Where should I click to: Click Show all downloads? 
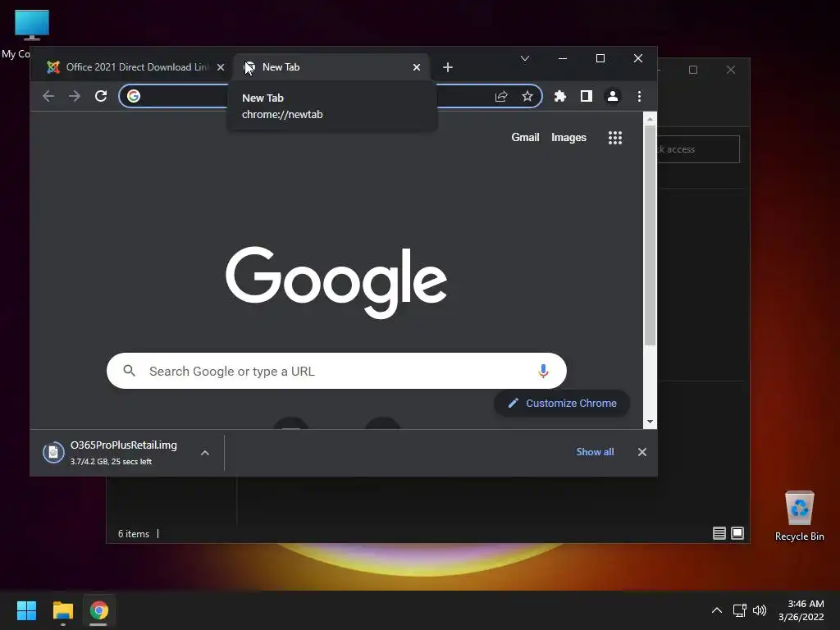click(595, 452)
